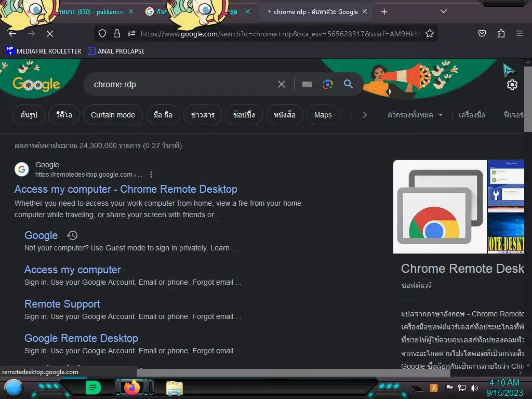The height and width of the screenshot is (399, 532).
Task: Select the หนังสือ filter chip
Action: 284,115
